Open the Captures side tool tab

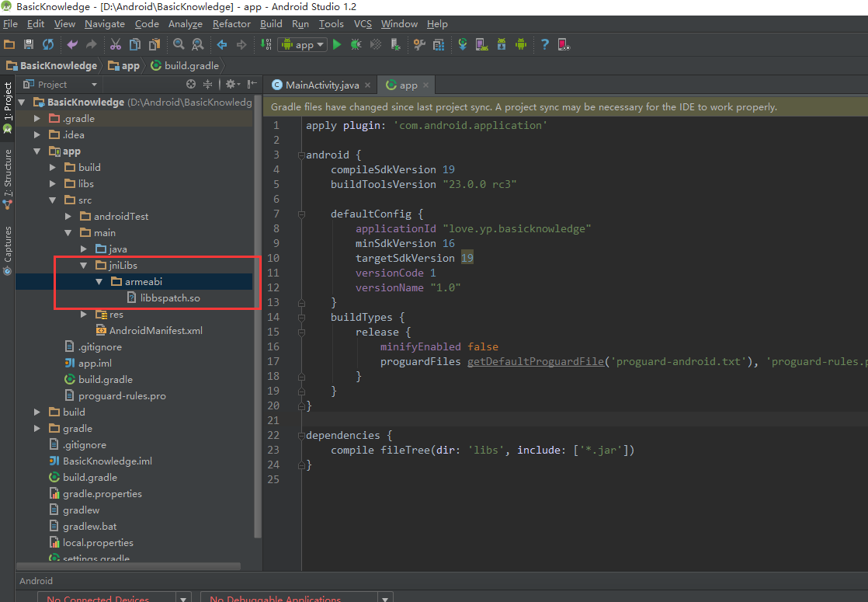7,250
